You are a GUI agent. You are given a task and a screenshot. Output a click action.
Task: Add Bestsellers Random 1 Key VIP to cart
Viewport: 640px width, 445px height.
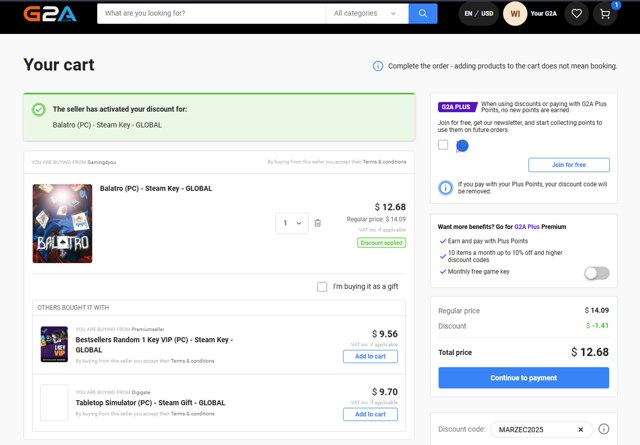(370, 356)
